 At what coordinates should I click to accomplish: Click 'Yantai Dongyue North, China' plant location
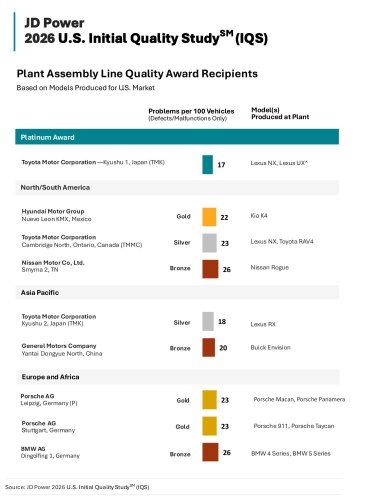point(62,354)
